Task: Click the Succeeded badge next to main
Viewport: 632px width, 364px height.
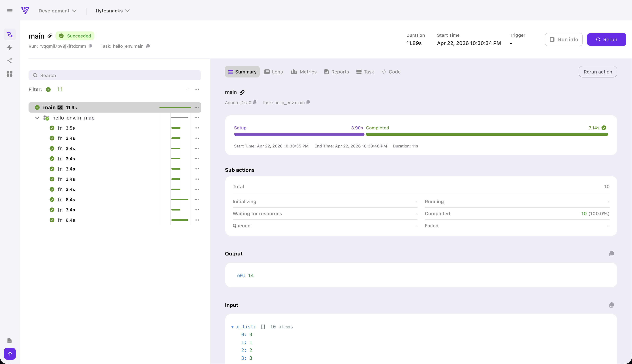Action: point(75,36)
